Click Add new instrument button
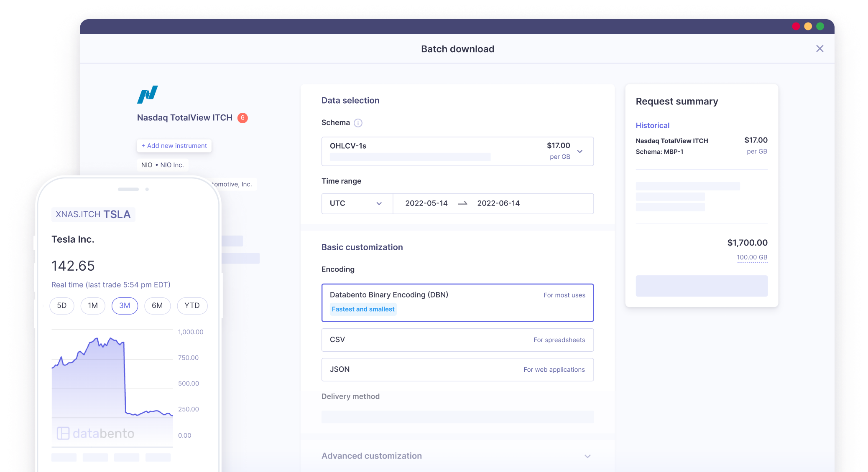The height and width of the screenshot is (472, 868). 174,146
